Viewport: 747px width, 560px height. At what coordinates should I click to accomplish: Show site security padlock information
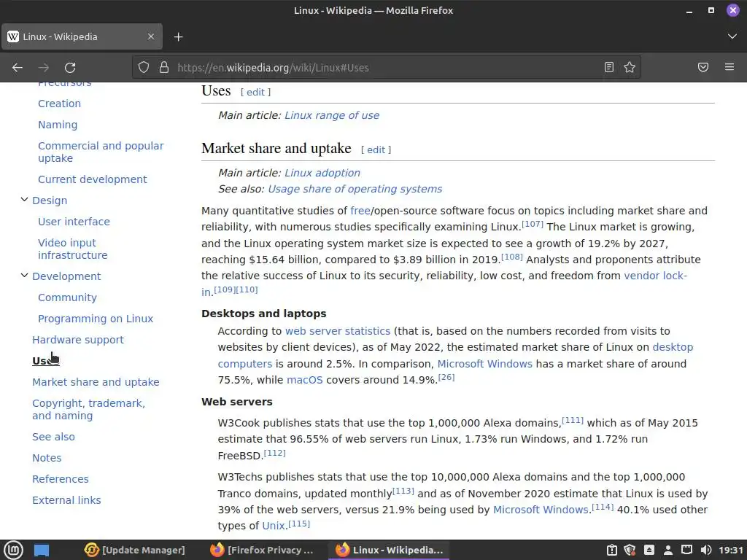click(163, 67)
